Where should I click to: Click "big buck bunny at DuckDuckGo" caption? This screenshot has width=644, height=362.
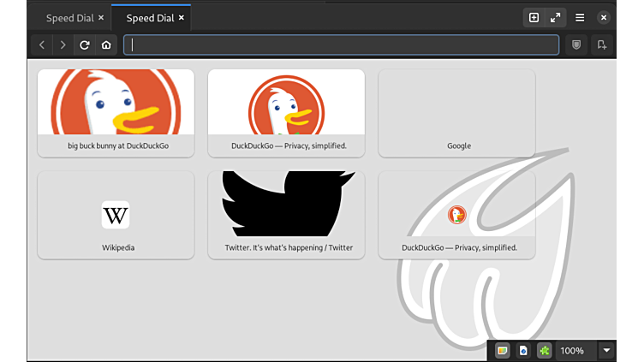118,145
